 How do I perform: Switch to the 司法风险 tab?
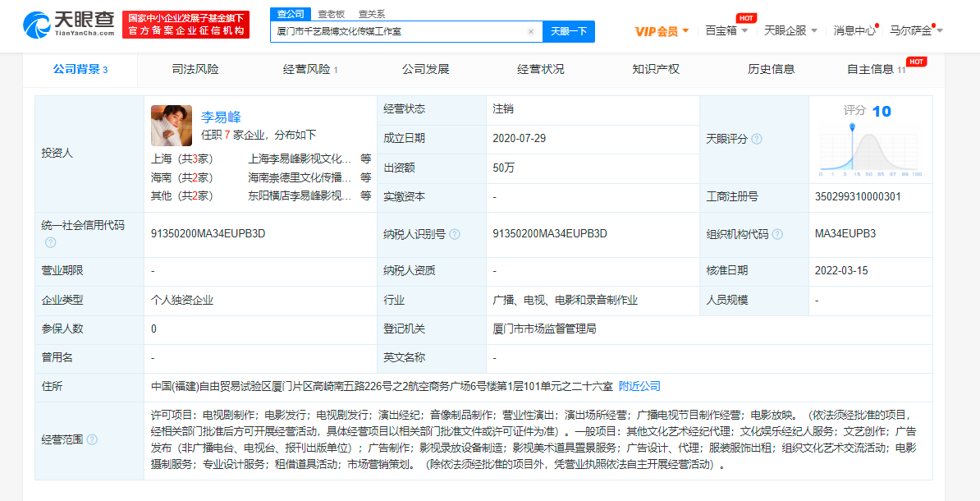pyautogui.click(x=195, y=69)
